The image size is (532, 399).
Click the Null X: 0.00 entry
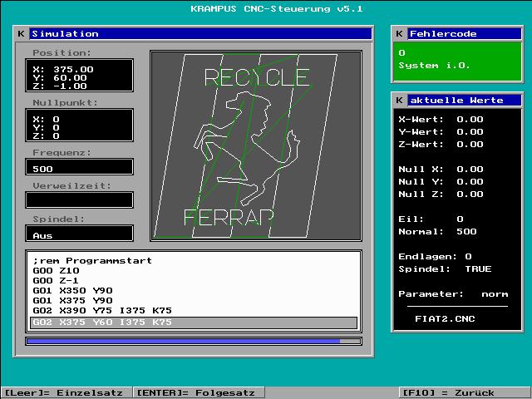pyautogui.click(x=441, y=170)
